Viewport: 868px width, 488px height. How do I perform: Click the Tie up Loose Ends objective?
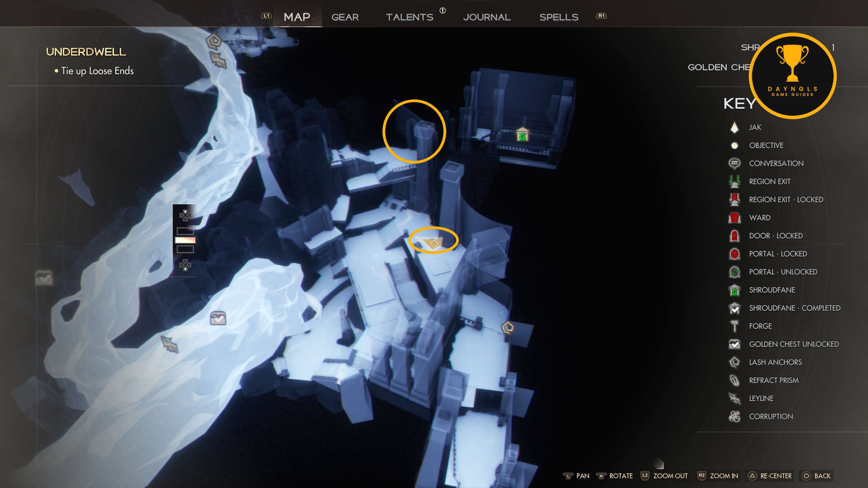(97, 71)
